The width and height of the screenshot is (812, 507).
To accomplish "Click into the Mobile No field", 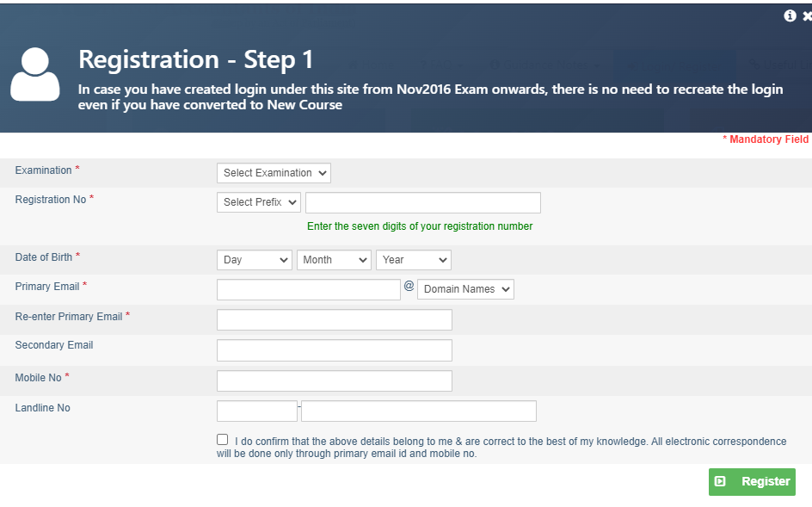I will (334, 381).
